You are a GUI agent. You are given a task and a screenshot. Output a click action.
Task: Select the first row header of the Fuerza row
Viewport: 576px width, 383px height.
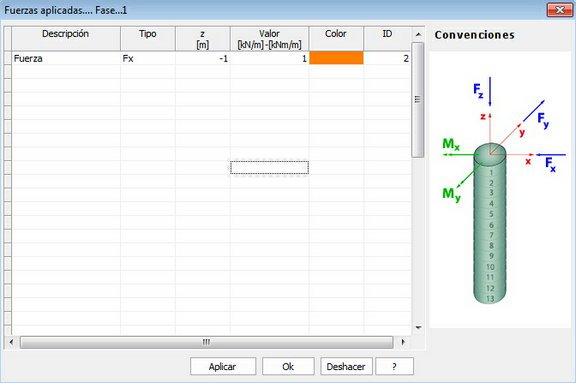click(x=7, y=58)
